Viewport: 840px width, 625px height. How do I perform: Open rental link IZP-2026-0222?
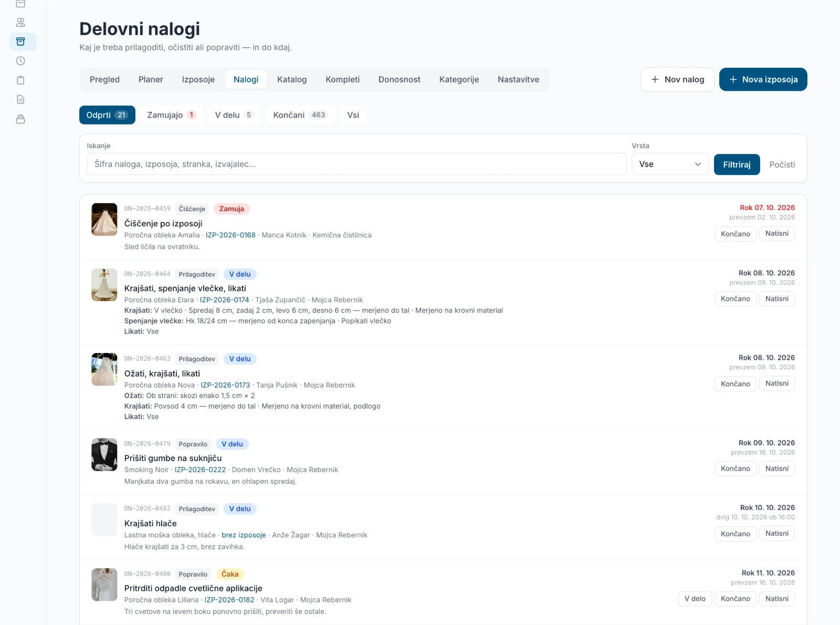click(x=200, y=470)
